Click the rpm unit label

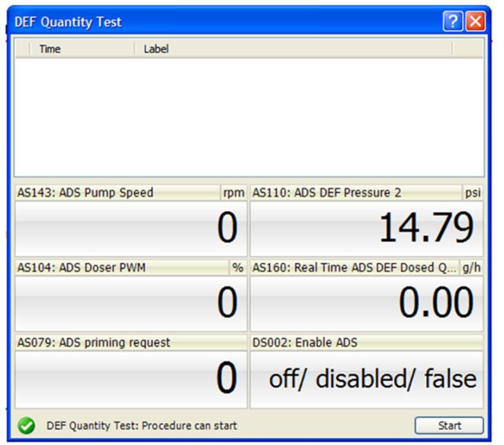233,192
